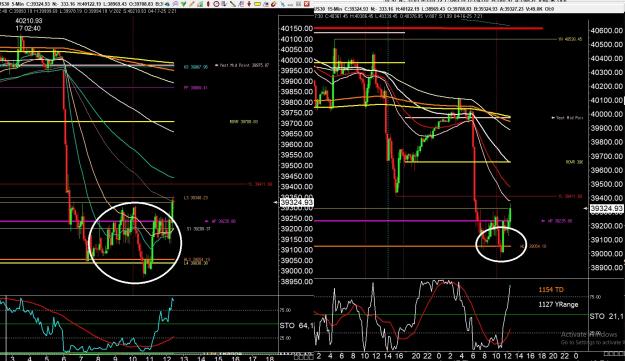Select the yellow horizontal level line in left chart
625x361 pixels.
point(87,122)
